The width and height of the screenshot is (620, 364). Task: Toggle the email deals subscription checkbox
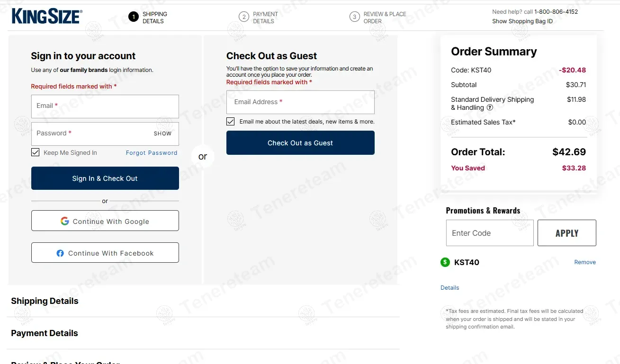click(x=231, y=122)
